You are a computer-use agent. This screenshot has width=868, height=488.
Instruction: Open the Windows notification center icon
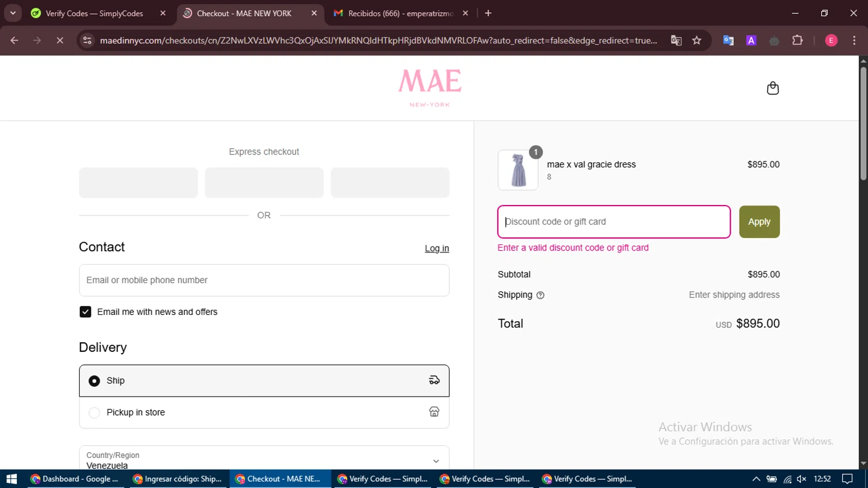[847, 479]
